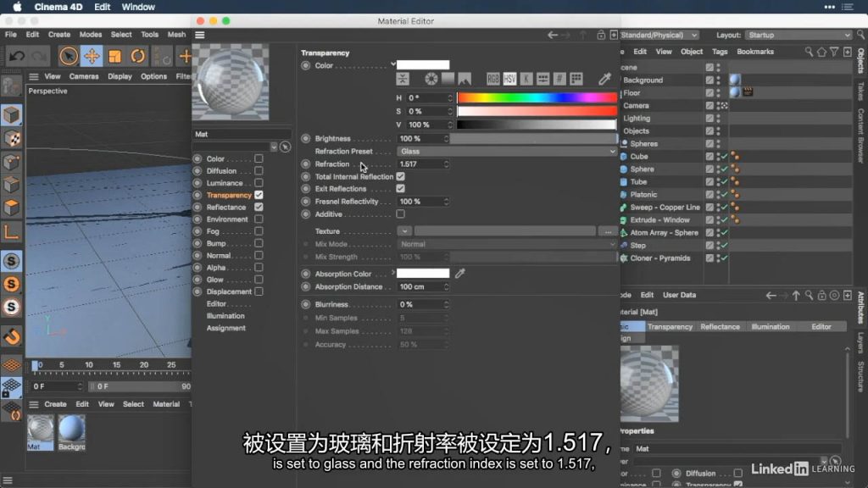Viewport: 868px width, 488px height.
Task: Enable the Bump channel checkbox
Action: tap(259, 243)
